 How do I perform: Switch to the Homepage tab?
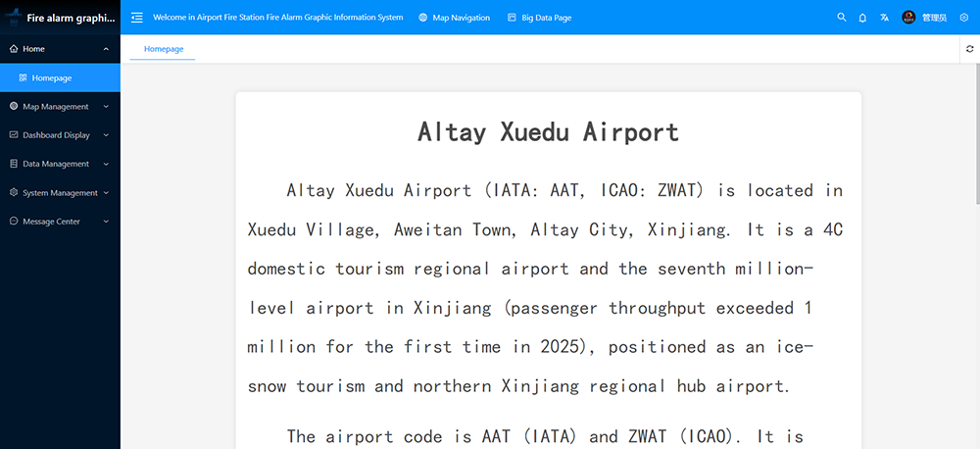pos(163,49)
